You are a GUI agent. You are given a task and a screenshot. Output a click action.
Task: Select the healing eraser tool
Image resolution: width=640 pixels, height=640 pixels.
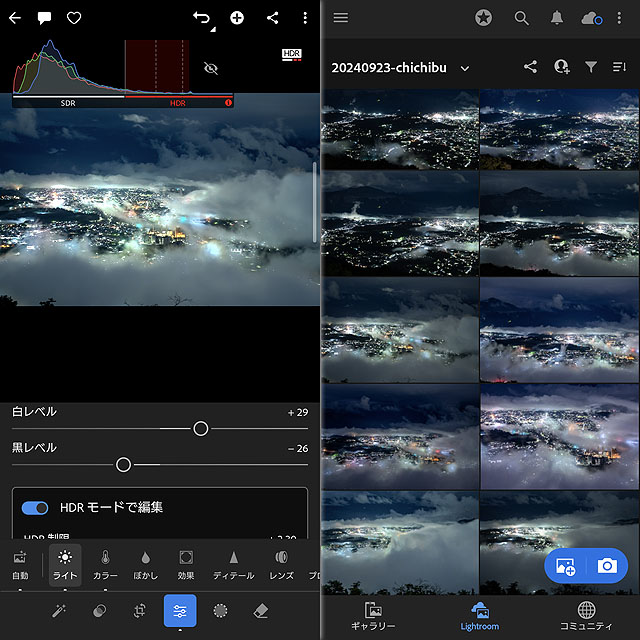point(261,610)
